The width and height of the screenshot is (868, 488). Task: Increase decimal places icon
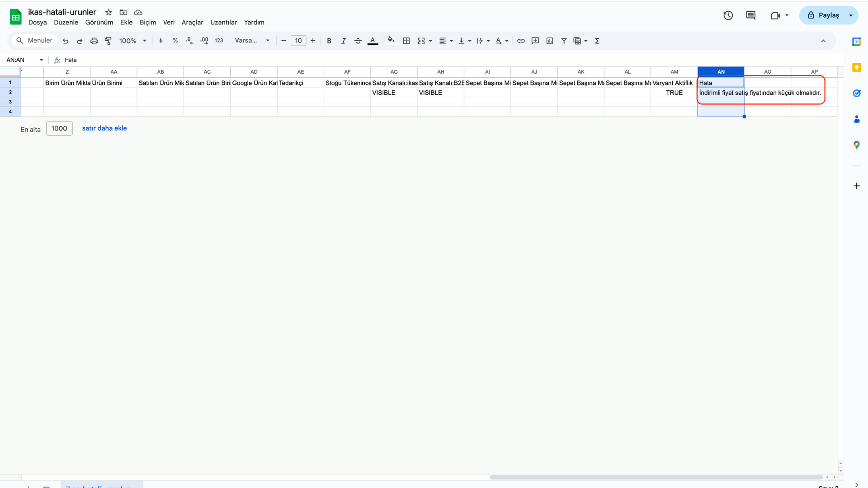point(204,41)
